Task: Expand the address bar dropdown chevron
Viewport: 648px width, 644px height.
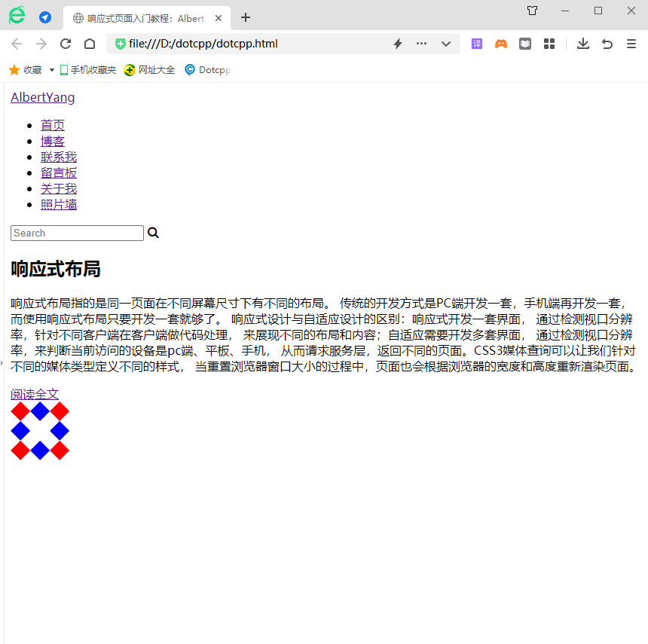Action: click(446, 44)
